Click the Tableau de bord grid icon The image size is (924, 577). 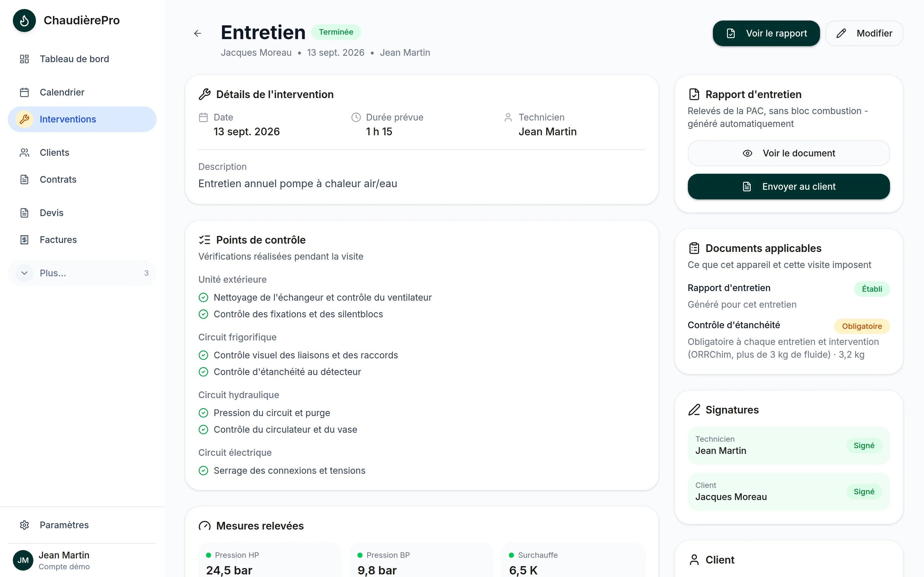pos(24,59)
